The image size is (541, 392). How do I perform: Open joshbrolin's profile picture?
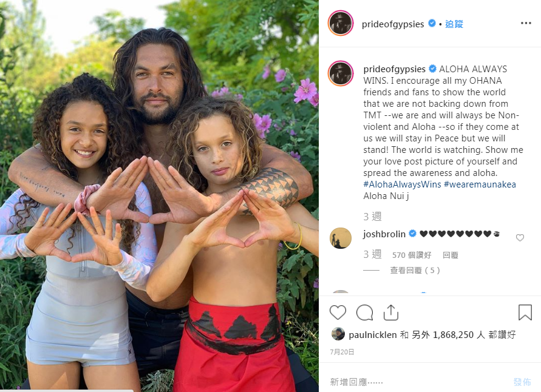pyautogui.click(x=341, y=238)
